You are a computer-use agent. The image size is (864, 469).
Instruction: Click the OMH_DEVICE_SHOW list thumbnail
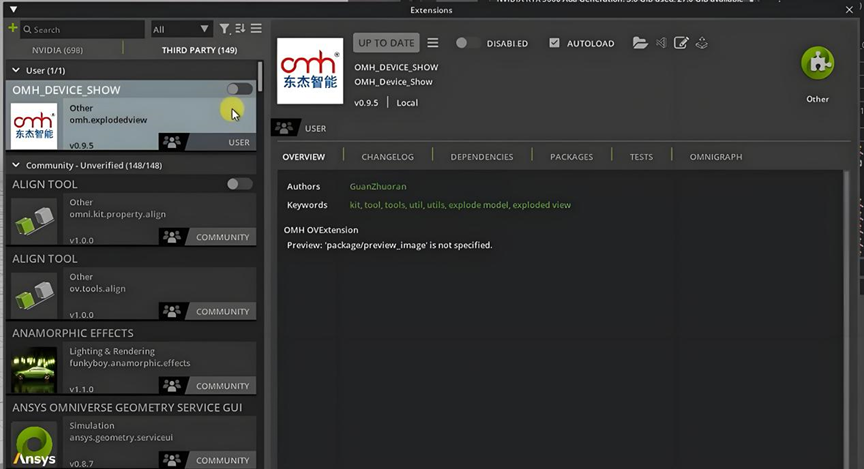click(x=34, y=126)
